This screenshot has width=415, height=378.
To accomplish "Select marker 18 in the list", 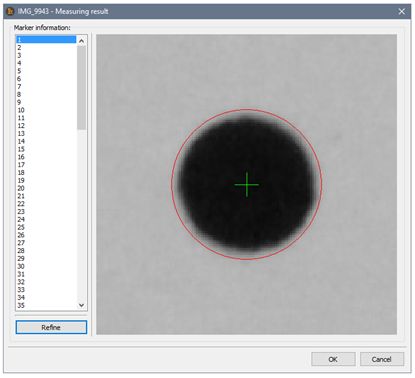I will [x=46, y=173].
